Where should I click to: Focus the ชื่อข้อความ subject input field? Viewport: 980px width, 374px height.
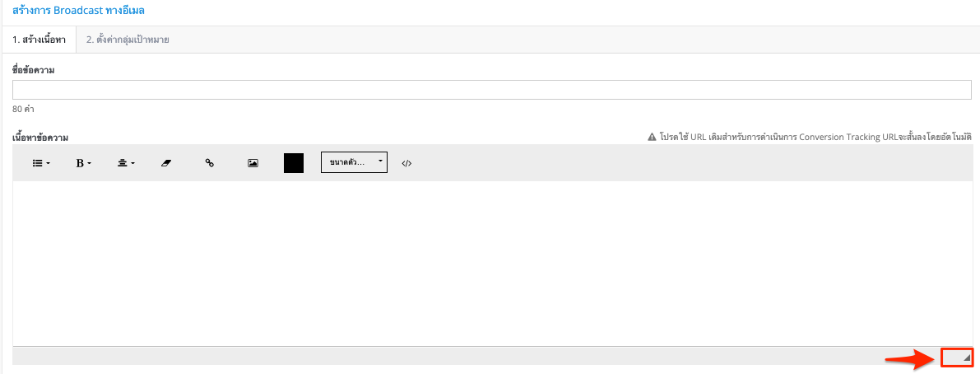(x=492, y=90)
